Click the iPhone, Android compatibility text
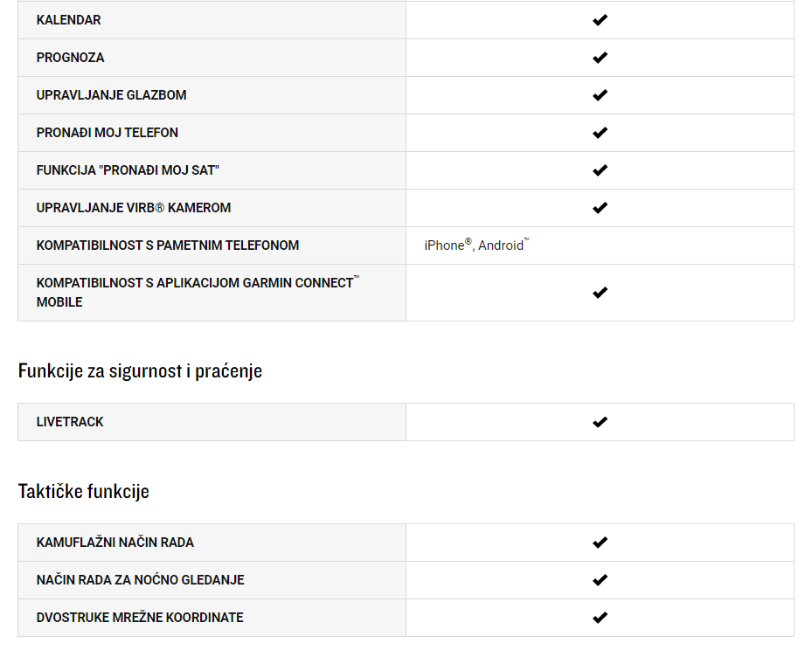 click(x=476, y=245)
